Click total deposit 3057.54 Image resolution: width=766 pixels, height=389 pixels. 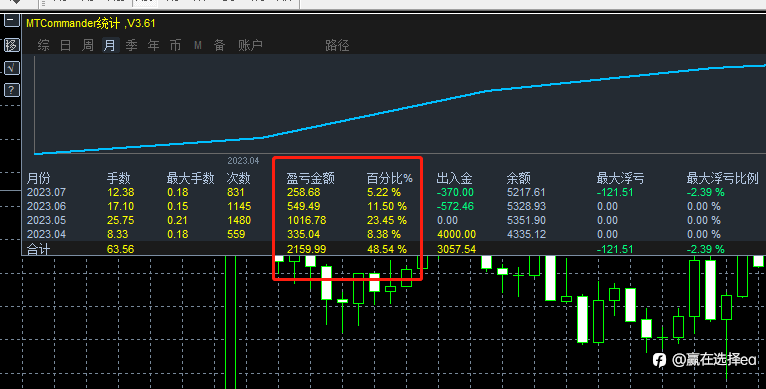456,249
